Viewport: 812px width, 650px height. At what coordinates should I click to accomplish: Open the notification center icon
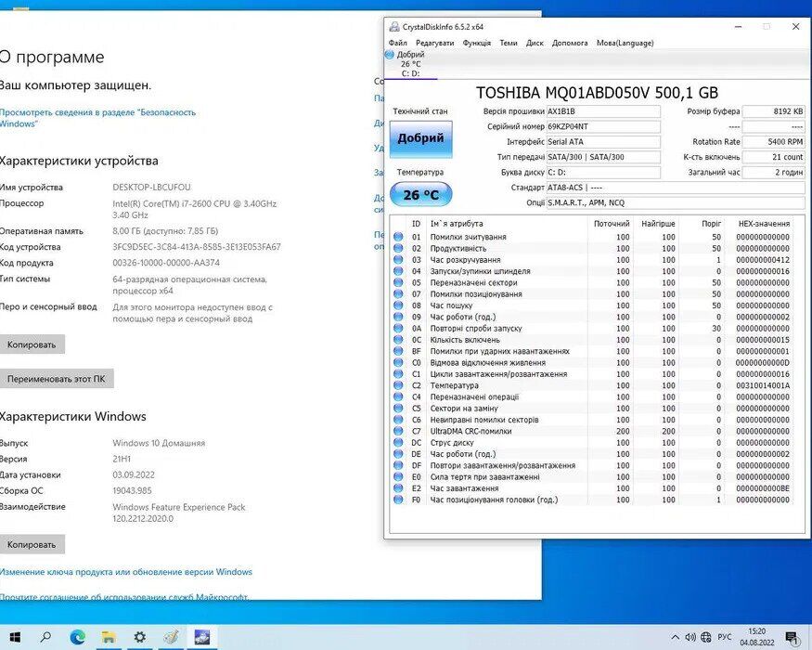click(792, 637)
